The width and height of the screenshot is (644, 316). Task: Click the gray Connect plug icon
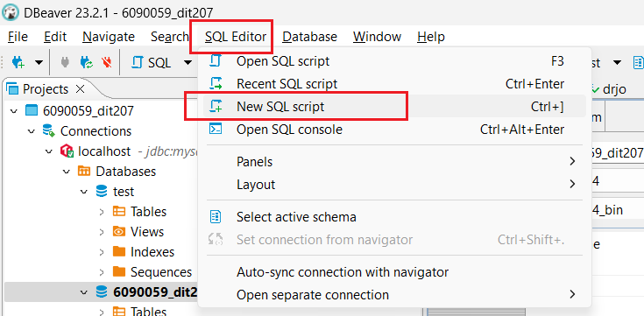pyautogui.click(x=65, y=63)
